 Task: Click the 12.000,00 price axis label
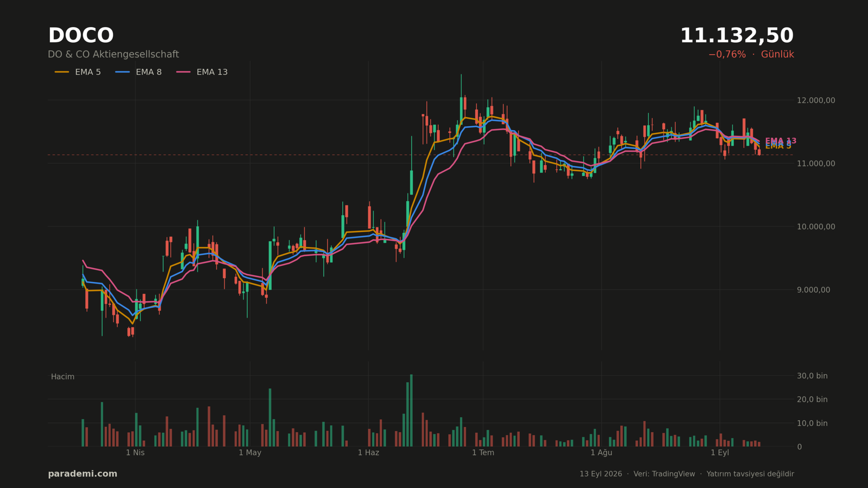coord(816,100)
